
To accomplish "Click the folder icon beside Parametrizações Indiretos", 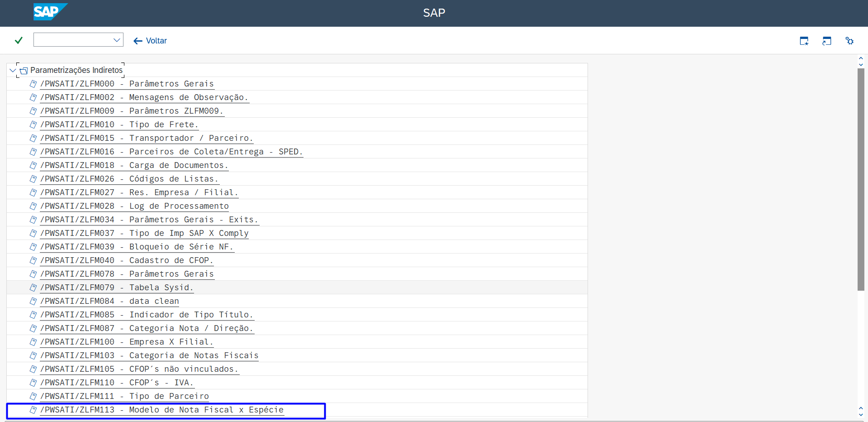I will coord(24,71).
